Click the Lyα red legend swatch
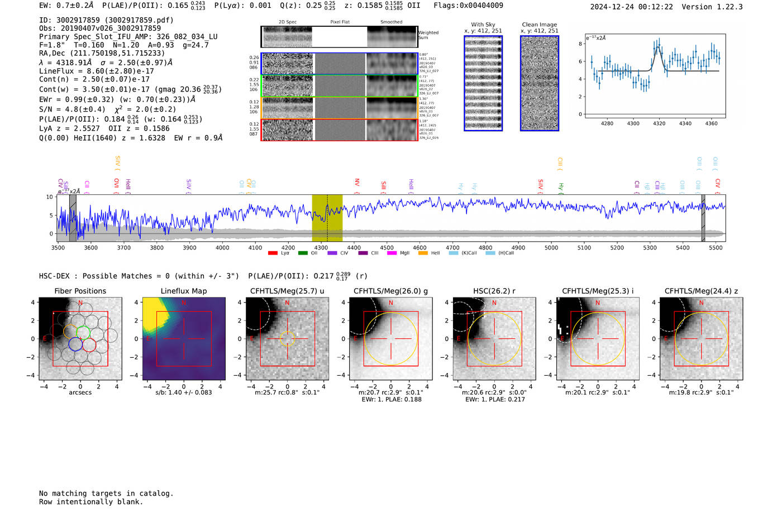Screen dimensions: 782x532 pyautogui.click(x=273, y=253)
